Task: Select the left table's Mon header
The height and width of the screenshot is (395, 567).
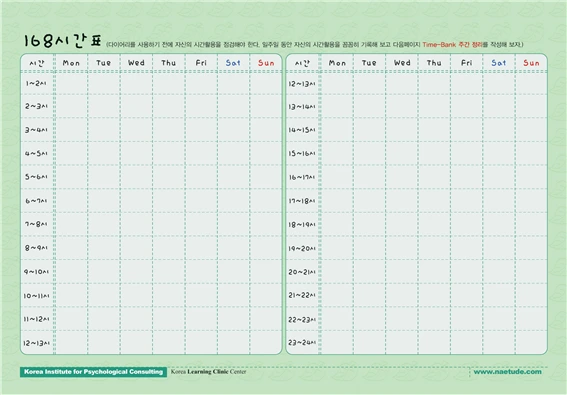Action: pyautogui.click(x=71, y=63)
